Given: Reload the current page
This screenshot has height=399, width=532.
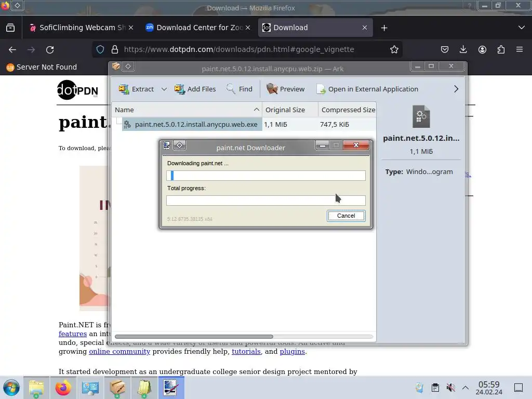Looking at the screenshot, I should click(x=50, y=49).
